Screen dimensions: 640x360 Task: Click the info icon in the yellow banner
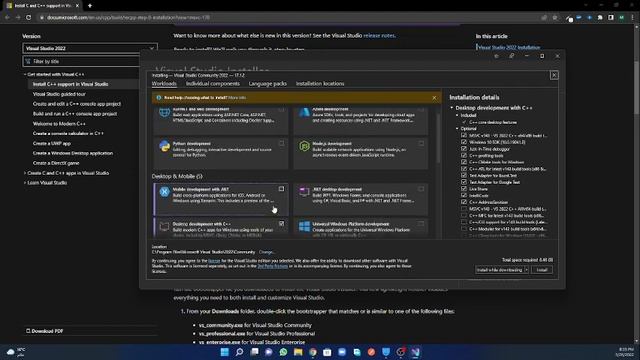tap(159, 98)
